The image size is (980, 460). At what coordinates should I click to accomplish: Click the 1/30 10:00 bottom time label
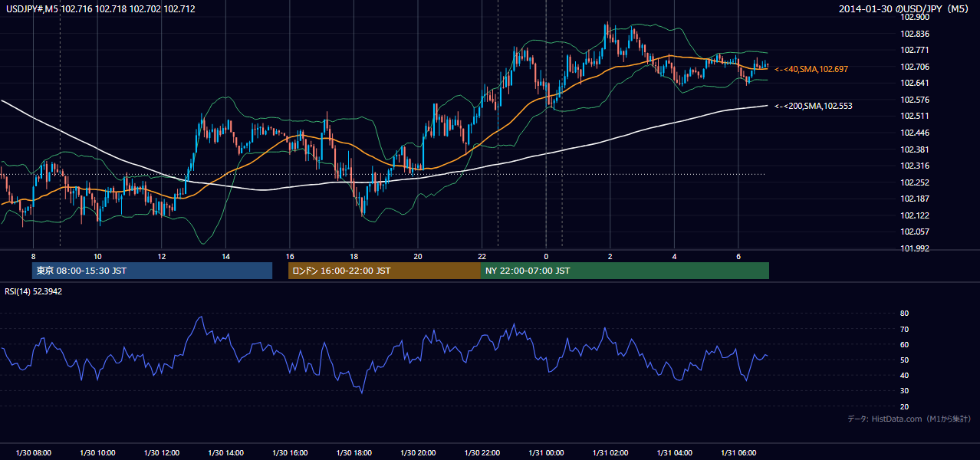pyautogui.click(x=97, y=452)
